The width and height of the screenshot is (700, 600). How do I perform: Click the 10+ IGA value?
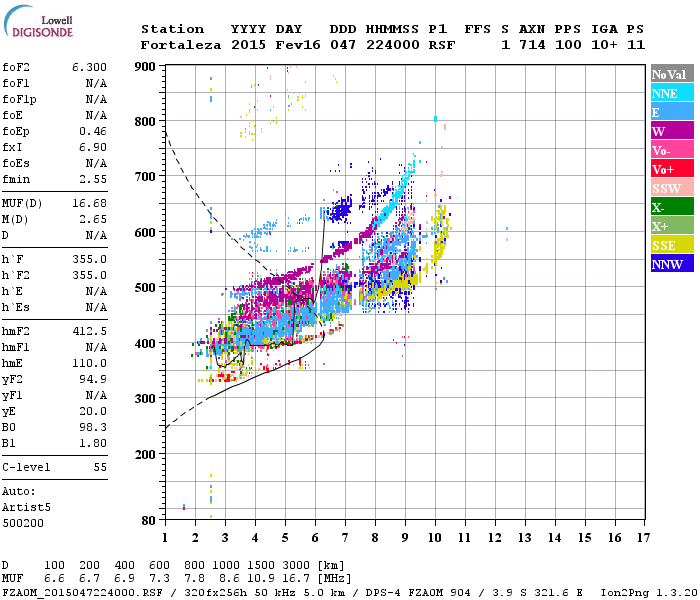click(x=604, y=45)
